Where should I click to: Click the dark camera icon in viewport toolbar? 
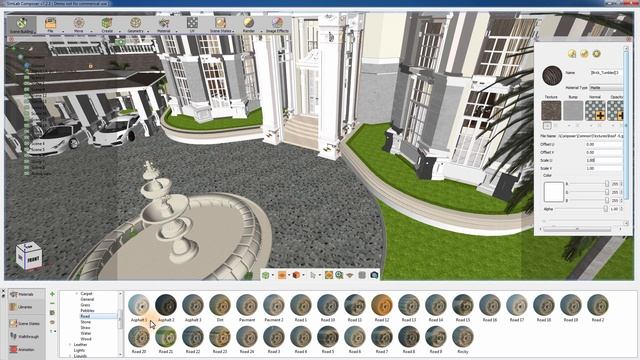pyautogui.click(x=374, y=275)
